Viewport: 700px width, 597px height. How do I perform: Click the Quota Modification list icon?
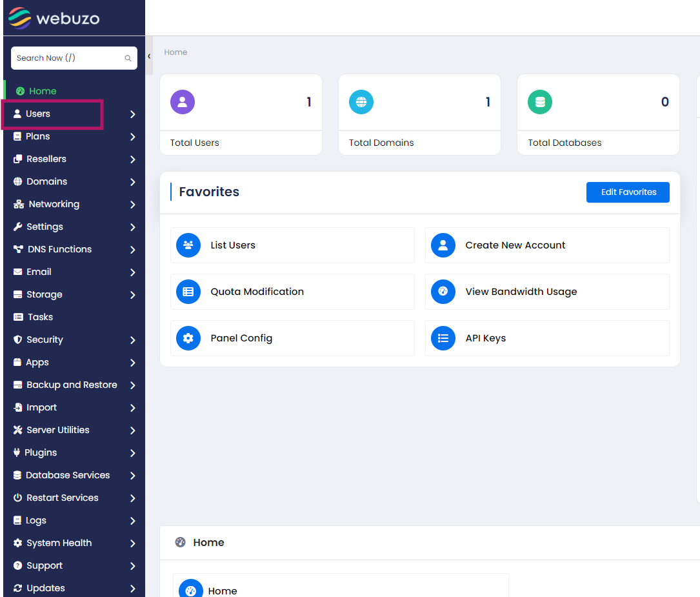point(188,292)
